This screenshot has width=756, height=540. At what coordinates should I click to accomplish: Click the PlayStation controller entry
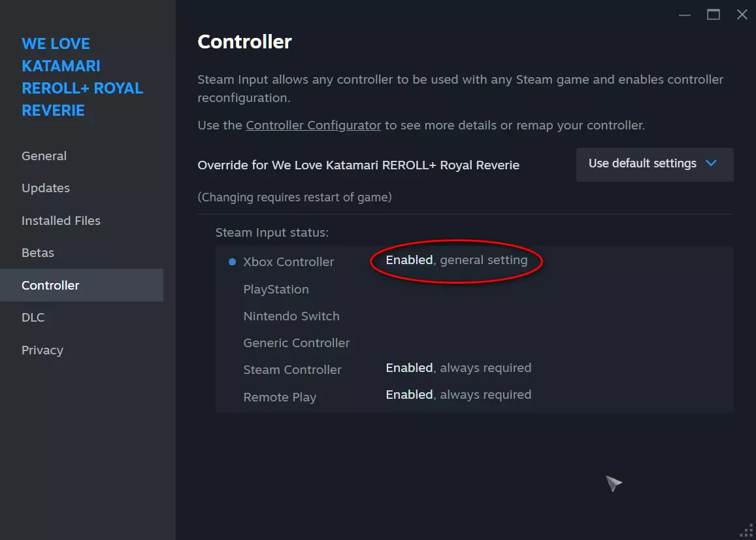coord(276,290)
